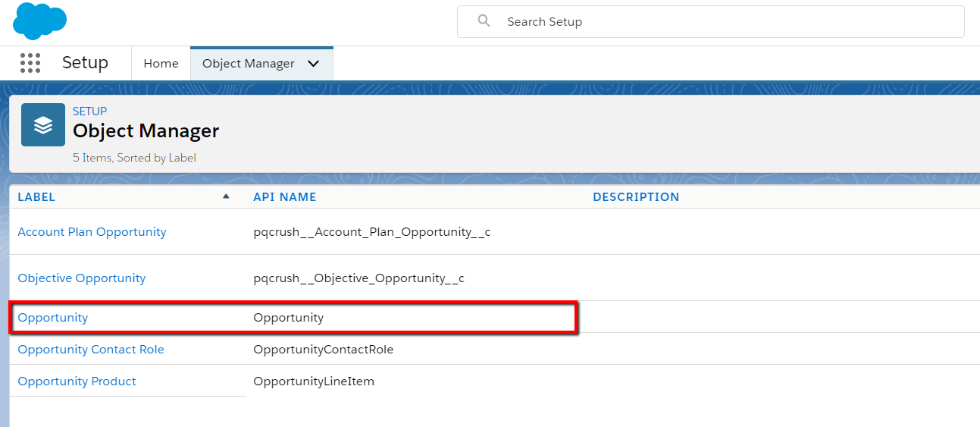Open the Opportunity Contact Role object
Screen dimensions: 980x427
tap(91, 350)
